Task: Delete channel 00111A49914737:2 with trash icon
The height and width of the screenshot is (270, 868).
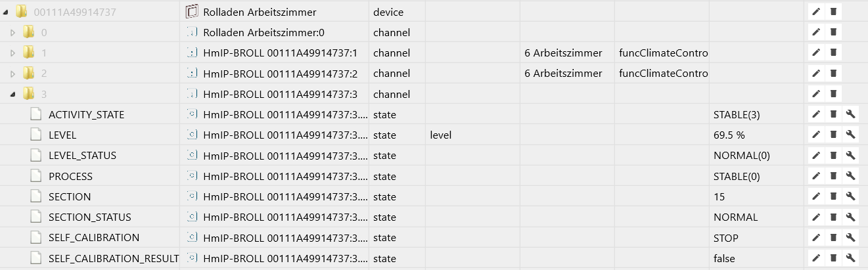Action: pos(833,73)
